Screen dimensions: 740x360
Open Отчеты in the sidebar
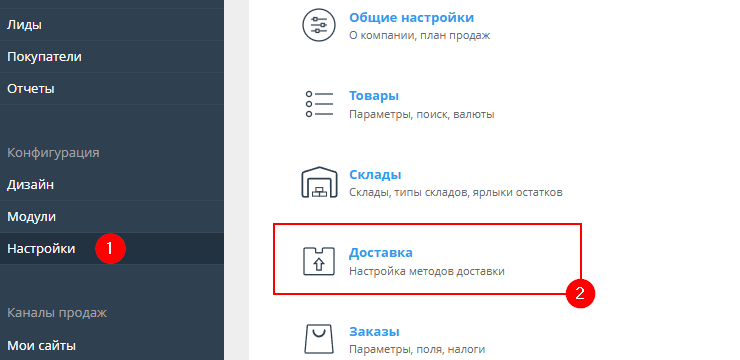coord(112,88)
